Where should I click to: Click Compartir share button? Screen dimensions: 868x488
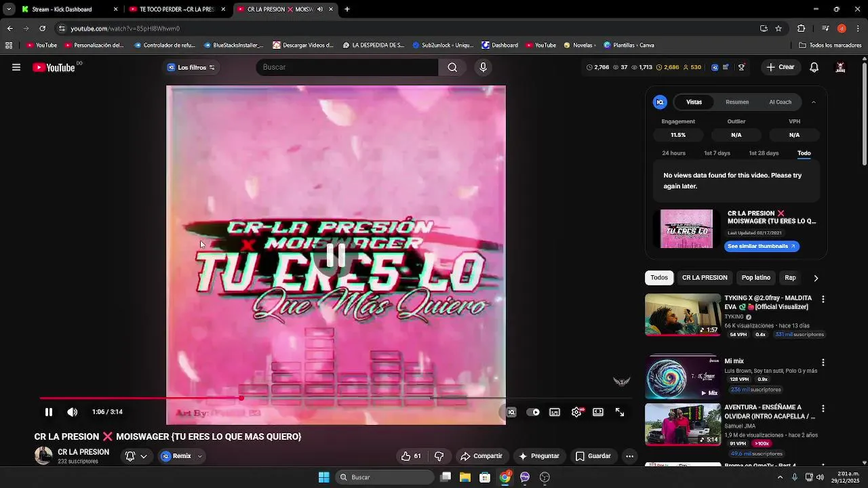pyautogui.click(x=481, y=456)
